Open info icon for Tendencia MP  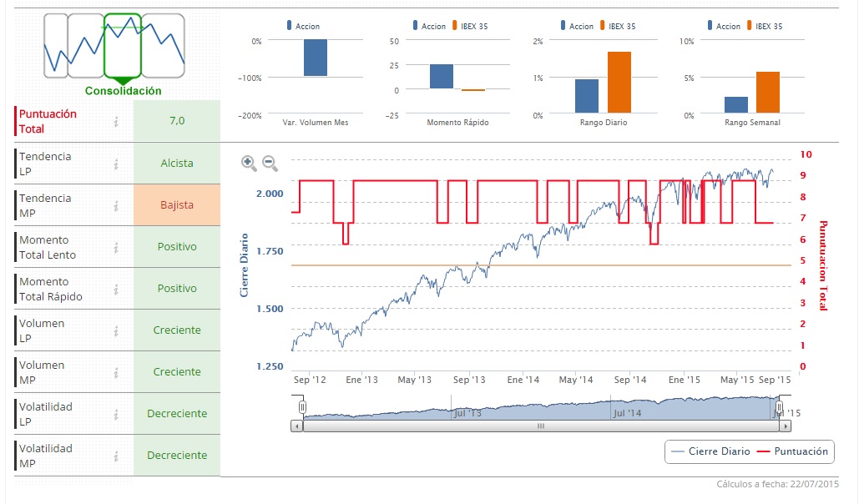pyautogui.click(x=116, y=206)
